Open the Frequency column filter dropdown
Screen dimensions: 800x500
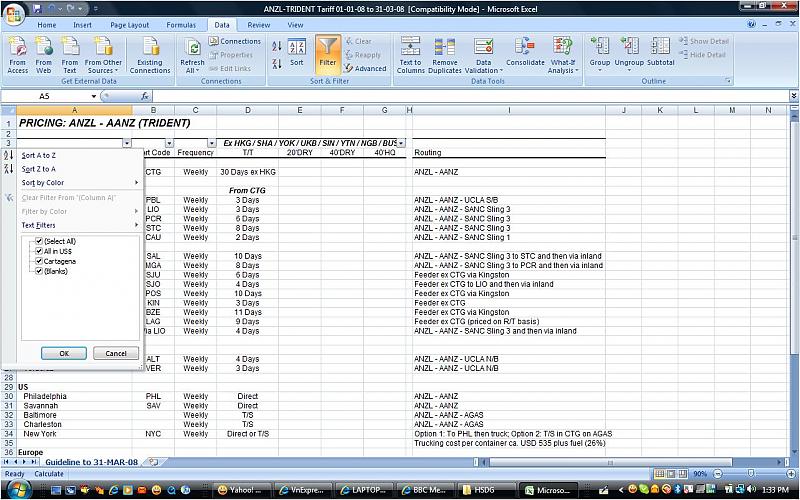(210, 143)
